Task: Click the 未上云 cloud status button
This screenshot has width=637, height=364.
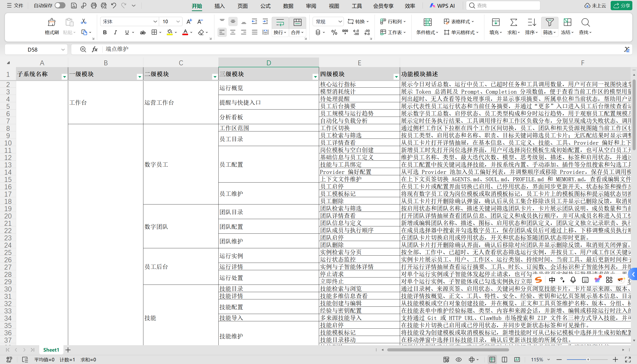Action: (595, 6)
